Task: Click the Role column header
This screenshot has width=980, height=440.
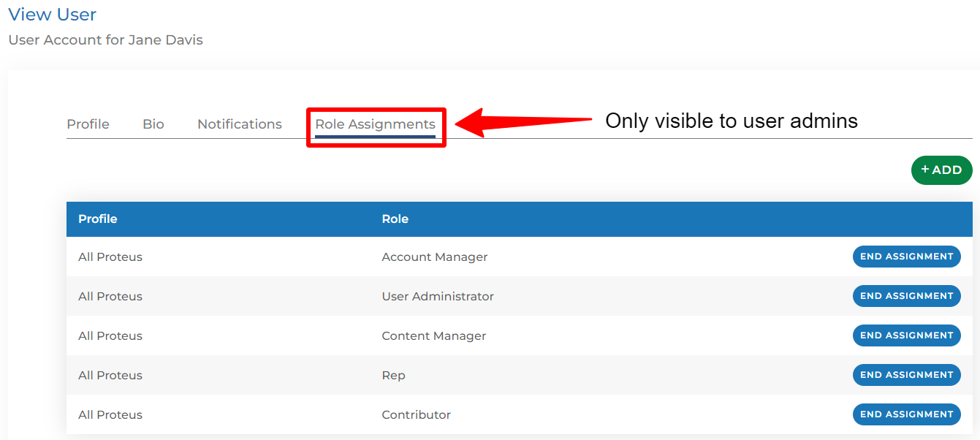Action: click(395, 219)
